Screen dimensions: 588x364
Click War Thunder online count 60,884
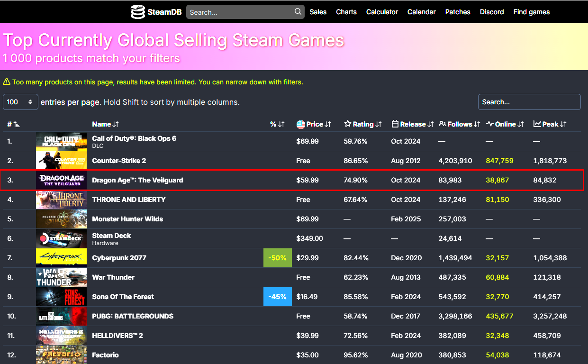498,277
